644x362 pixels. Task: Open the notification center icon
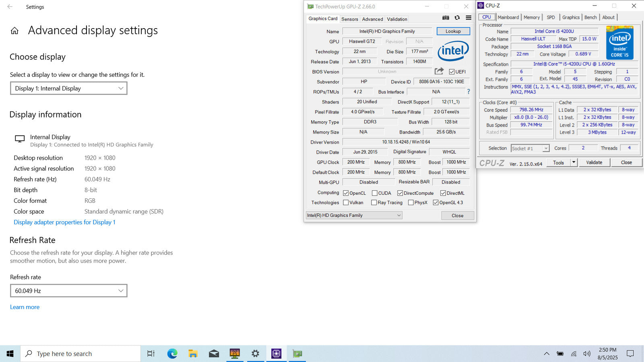point(630,354)
